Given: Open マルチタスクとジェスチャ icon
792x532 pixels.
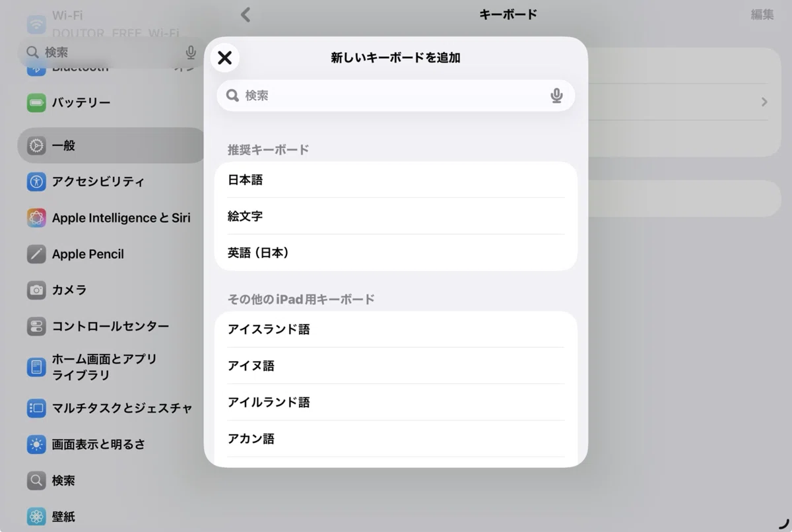Looking at the screenshot, I should tap(36, 409).
